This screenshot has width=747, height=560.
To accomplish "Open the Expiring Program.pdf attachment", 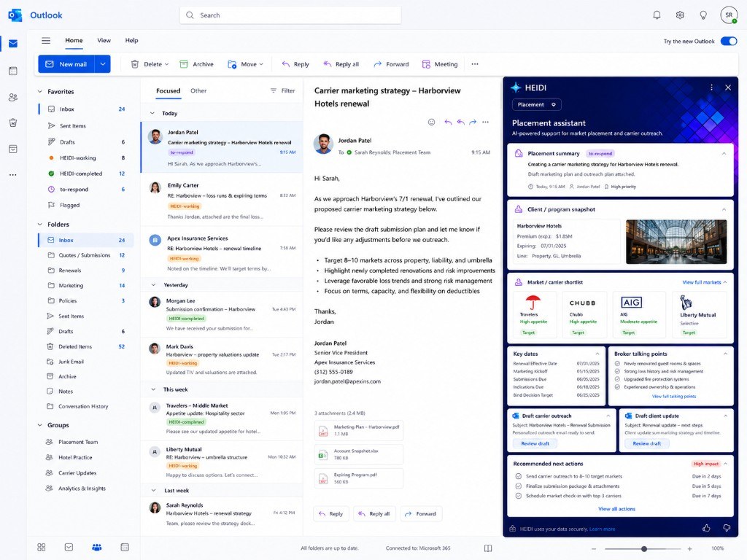I will (x=359, y=478).
